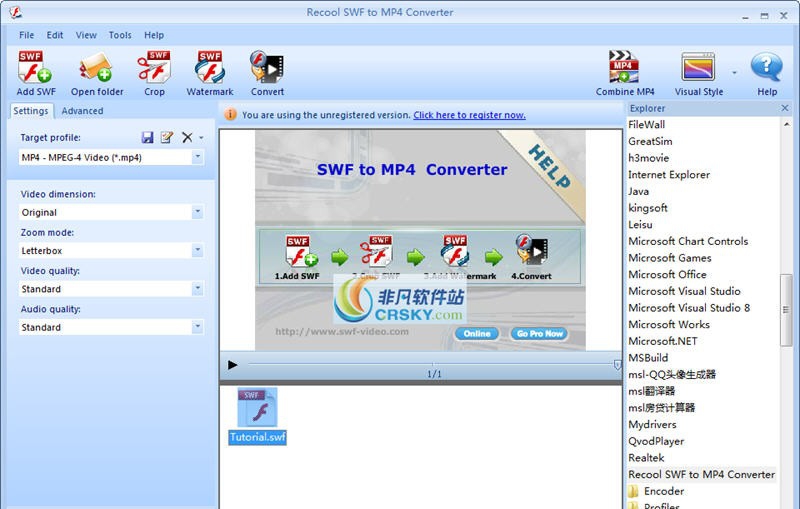
Task: Click the Go Pro Now button
Action: (539, 334)
